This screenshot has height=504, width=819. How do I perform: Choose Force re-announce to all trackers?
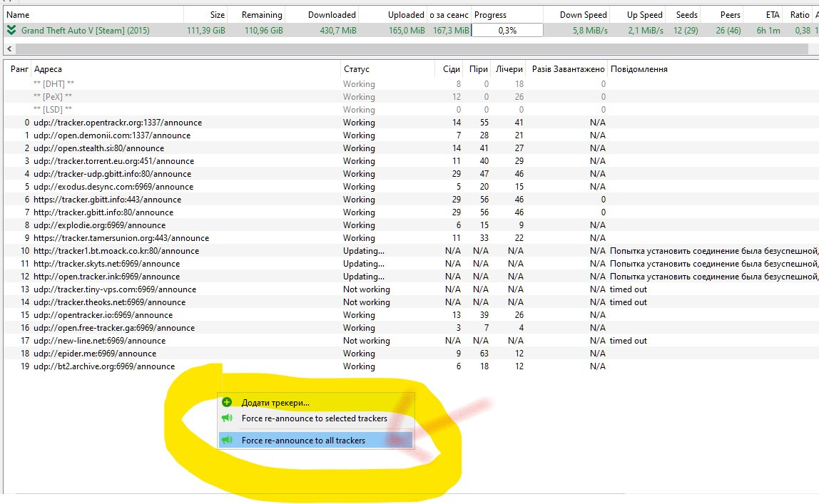tap(303, 441)
